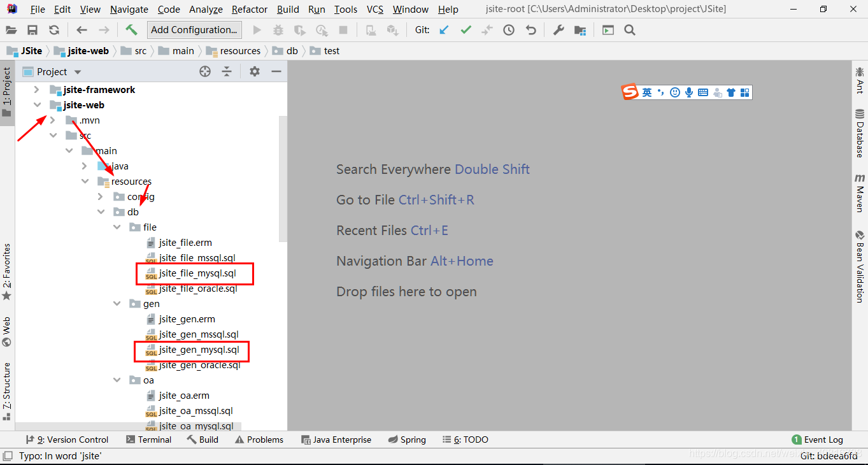The image size is (868, 465).
Task: Select jsite_gen_mysql.sql
Action: [x=199, y=350]
